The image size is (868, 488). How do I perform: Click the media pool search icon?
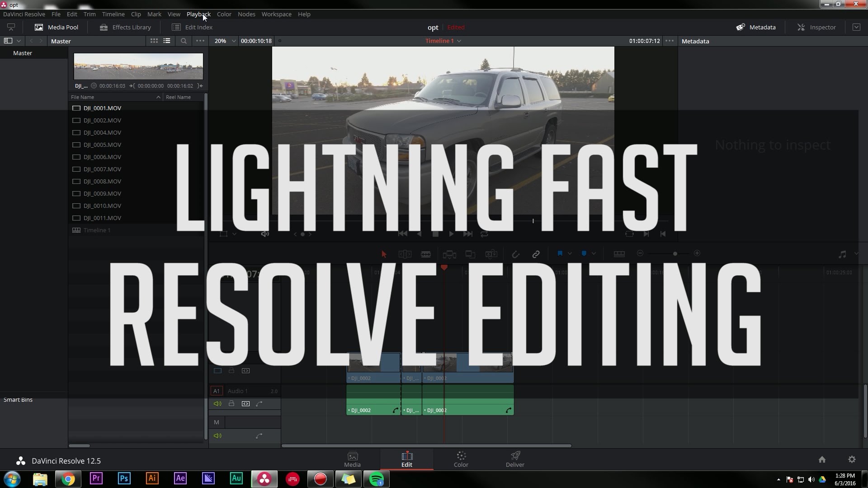[x=184, y=41]
